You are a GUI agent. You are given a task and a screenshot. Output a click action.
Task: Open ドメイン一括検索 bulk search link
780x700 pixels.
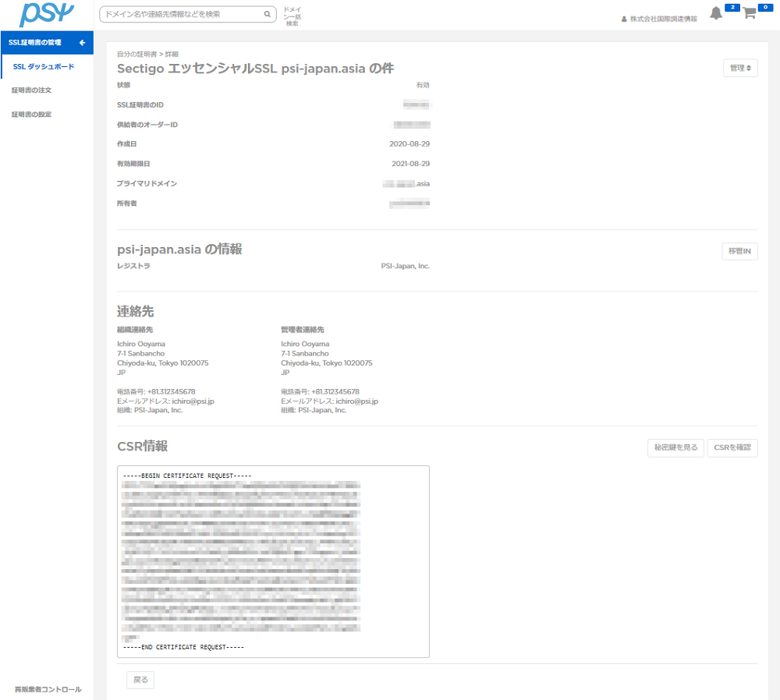tap(292, 16)
